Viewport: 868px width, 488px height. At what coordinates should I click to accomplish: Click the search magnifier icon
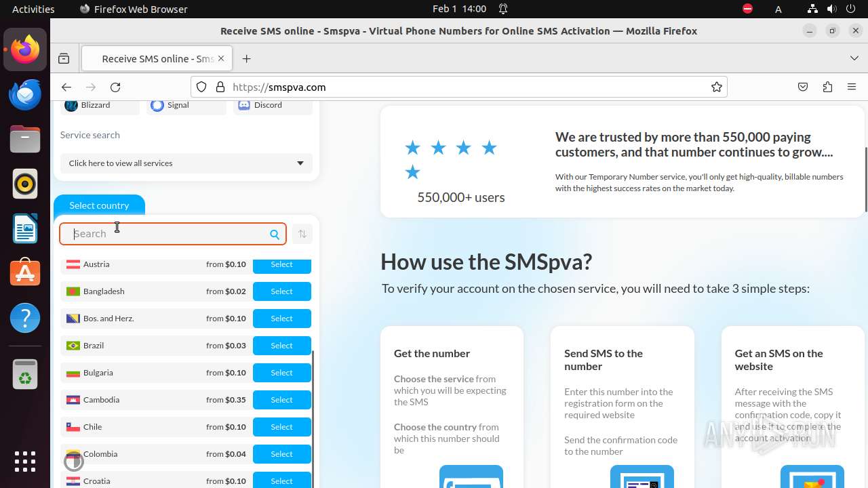275,235
